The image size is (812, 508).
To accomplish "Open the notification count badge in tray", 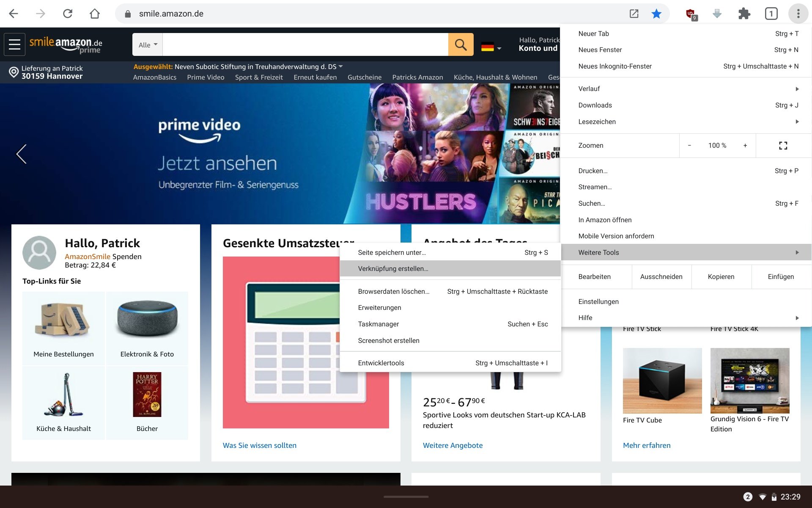I will pyautogui.click(x=748, y=497).
